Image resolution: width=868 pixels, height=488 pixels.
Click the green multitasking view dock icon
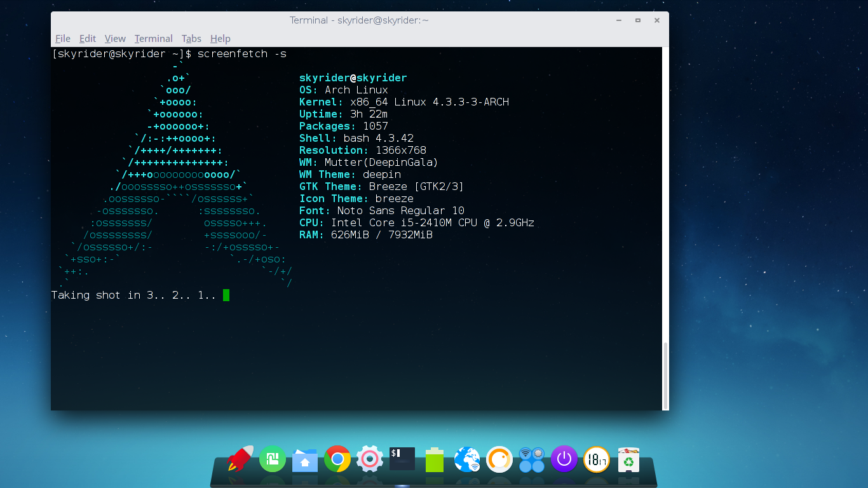click(273, 459)
